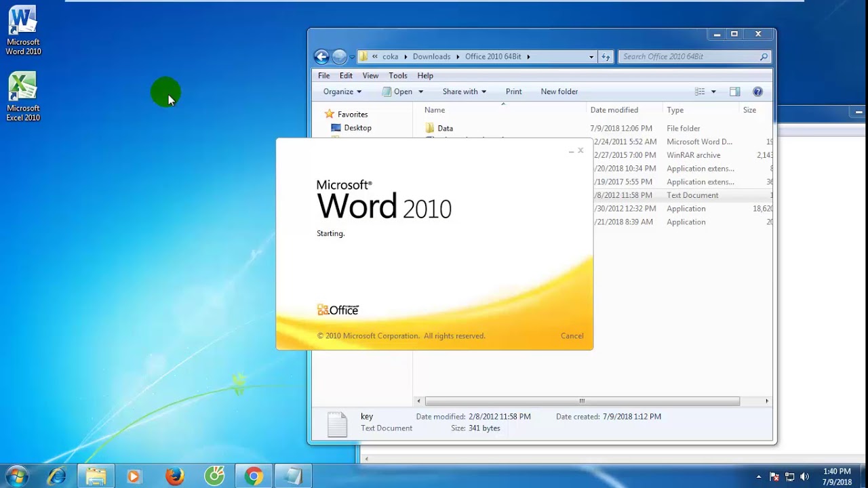Open the green Coc Coc browser taskbar icon
This screenshot has width=868, height=488.
(x=214, y=476)
